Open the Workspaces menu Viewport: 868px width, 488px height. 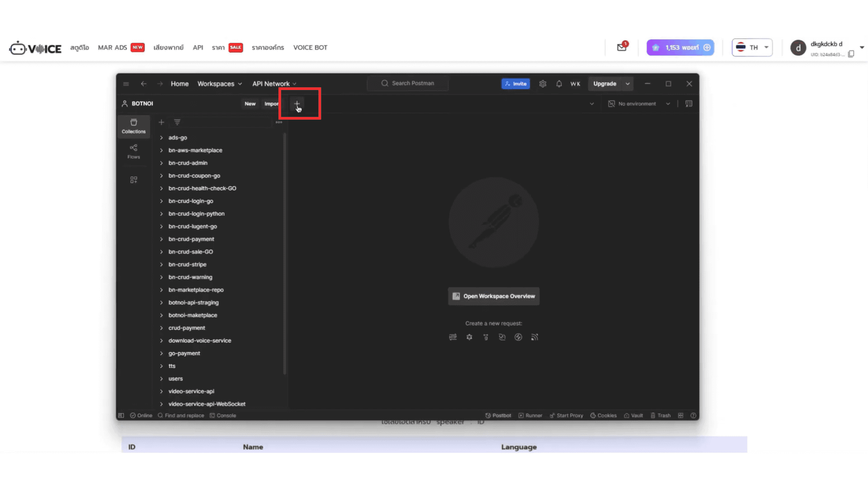[x=219, y=84]
